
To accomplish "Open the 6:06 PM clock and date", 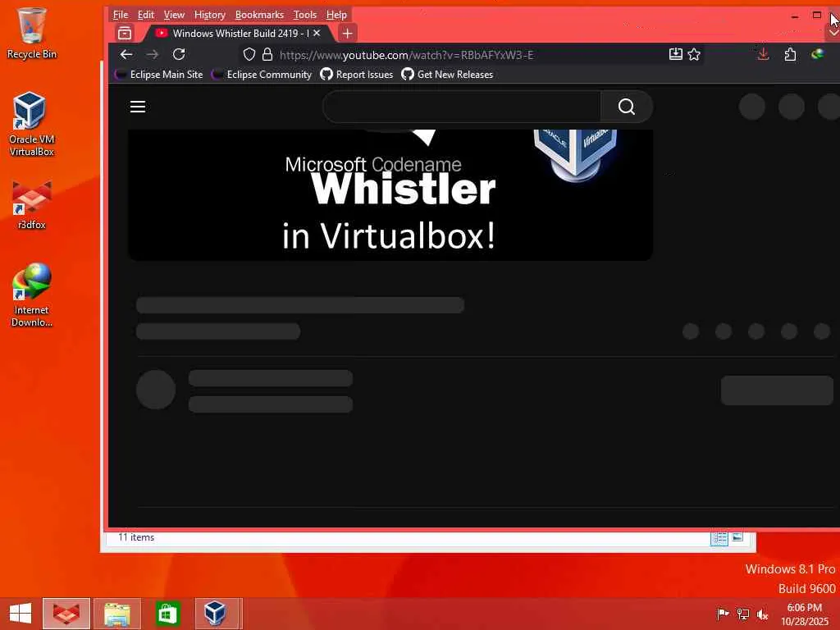I will [x=805, y=614].
